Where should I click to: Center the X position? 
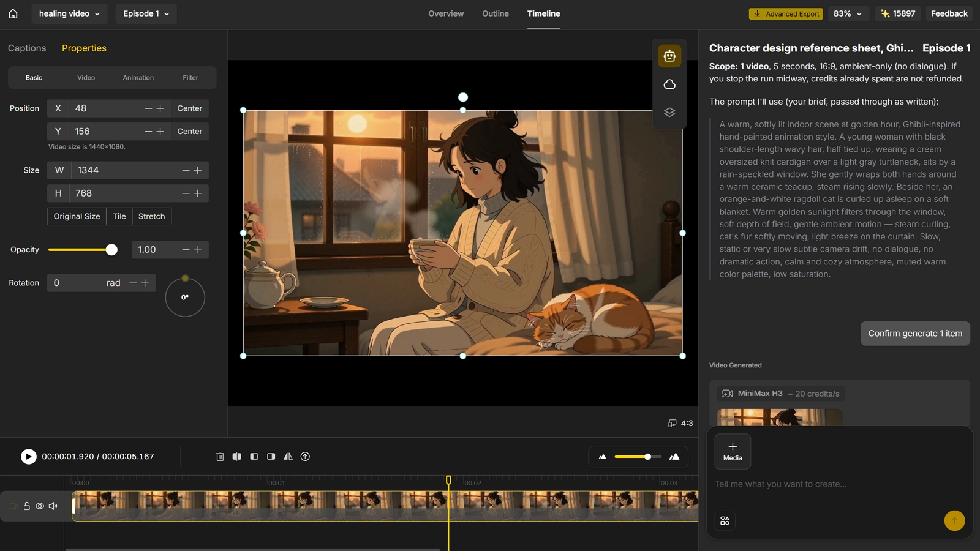(190, 108)
